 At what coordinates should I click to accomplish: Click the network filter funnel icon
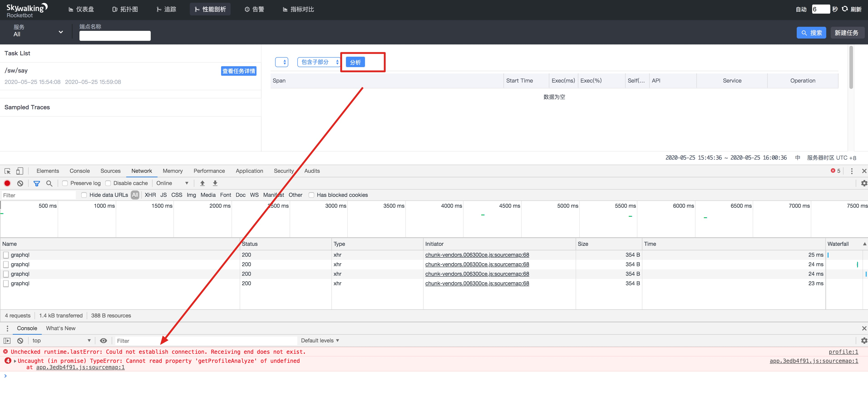tap(36, 183)
